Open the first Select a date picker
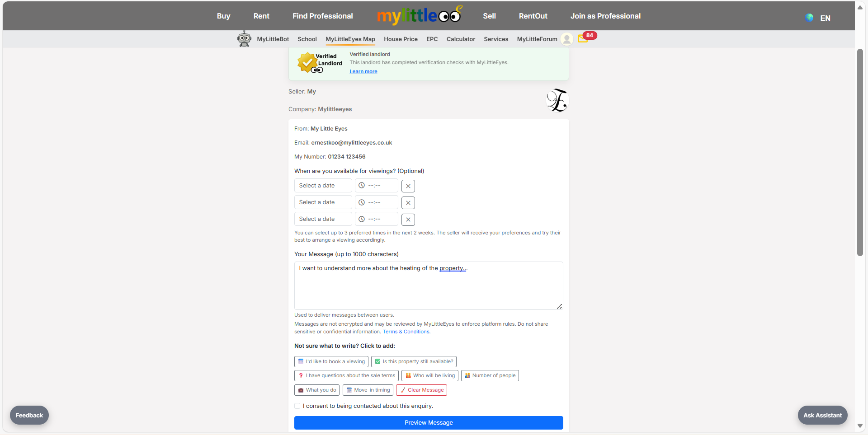Image resolution: width=868 pixels, height=435 pixels. coord(323,186)
